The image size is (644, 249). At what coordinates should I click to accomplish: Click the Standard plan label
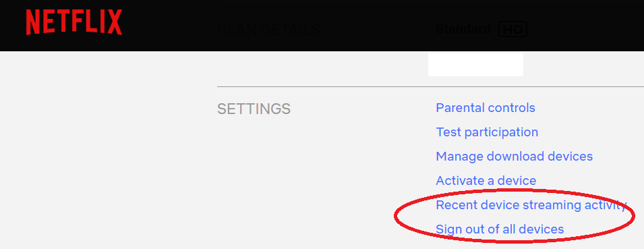coord(463,29)
